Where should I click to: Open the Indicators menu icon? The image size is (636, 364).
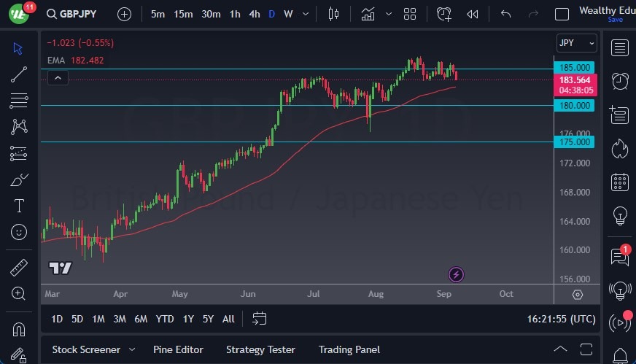(368, 14)
